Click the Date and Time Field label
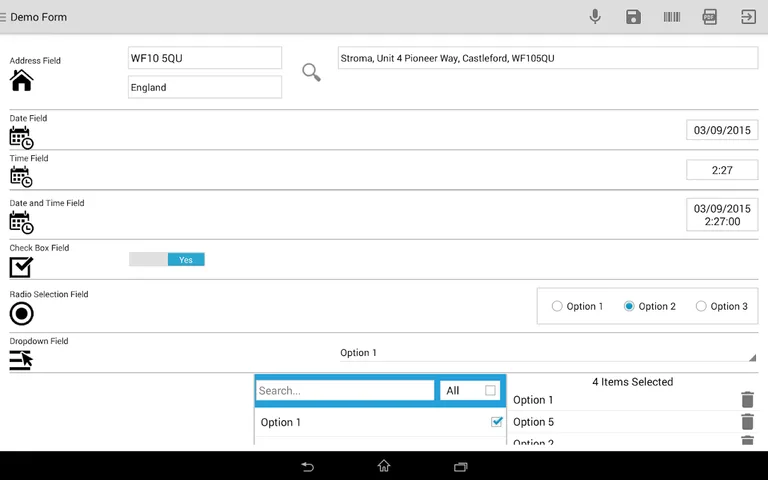The image size is (768, 480). 47,203
